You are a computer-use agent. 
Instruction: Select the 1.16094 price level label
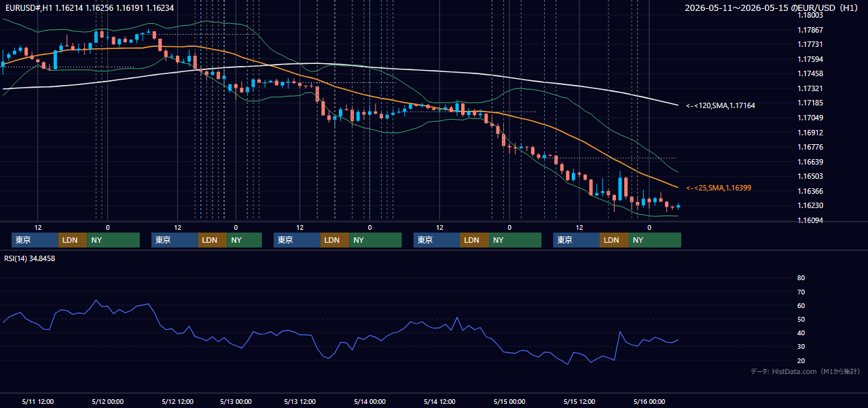810,220
